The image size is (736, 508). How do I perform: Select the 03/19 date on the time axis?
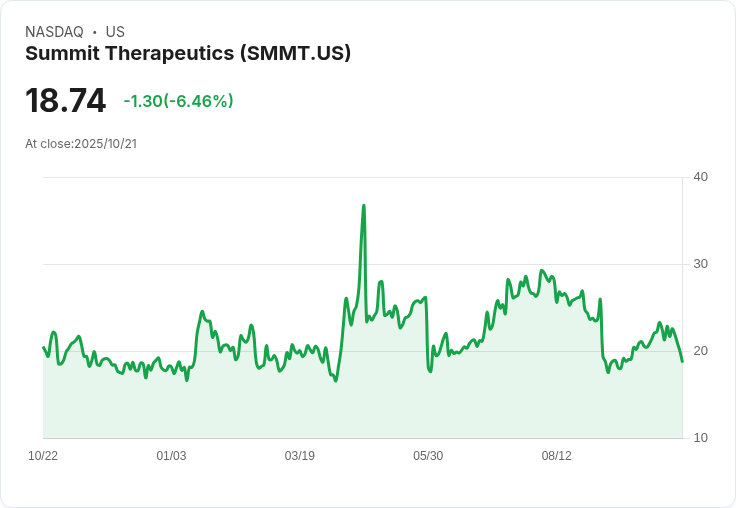[299, 456]
